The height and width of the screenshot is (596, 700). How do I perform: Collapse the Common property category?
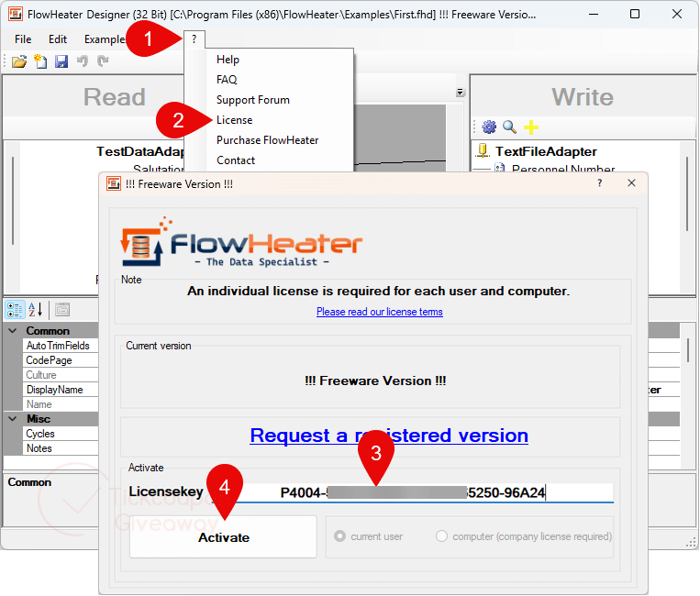click(13, 331)
